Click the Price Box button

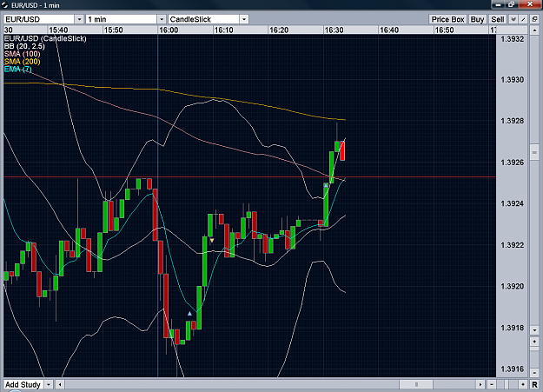coord(447,19)
